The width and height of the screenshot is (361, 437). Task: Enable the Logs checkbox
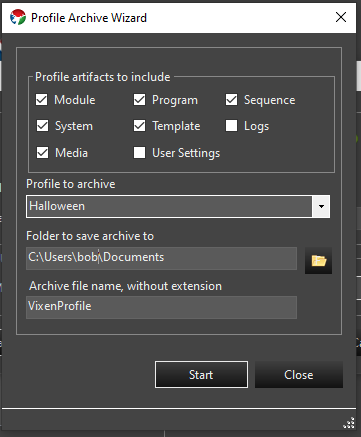point(231,126)
